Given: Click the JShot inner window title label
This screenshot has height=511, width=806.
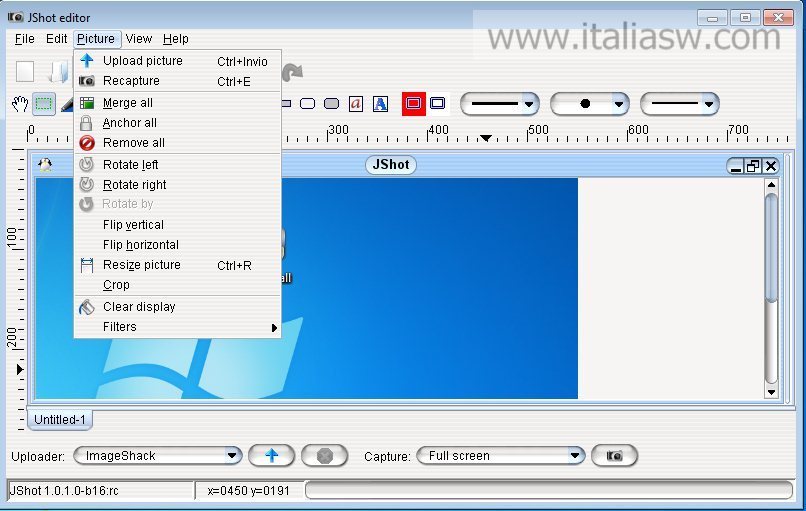Looking at the screenshot, I should 391,165.
